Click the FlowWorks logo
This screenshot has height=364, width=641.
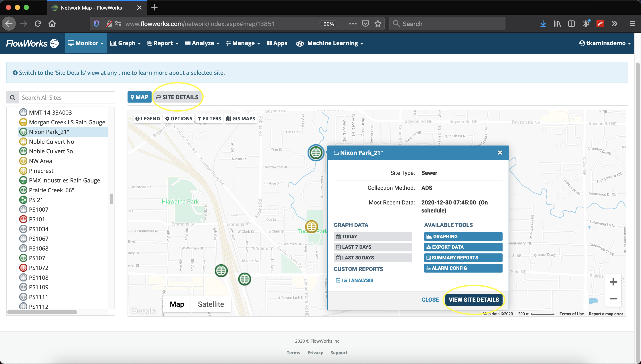32,43
